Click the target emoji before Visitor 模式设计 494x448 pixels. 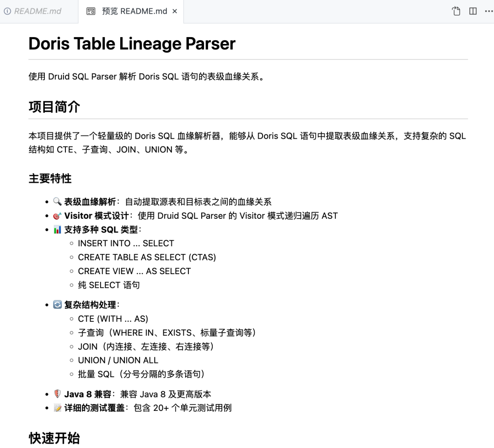click(x=57, y=216)
